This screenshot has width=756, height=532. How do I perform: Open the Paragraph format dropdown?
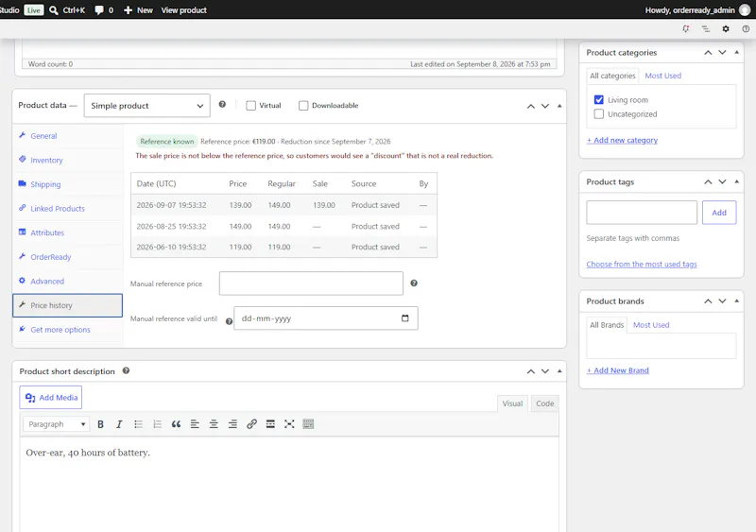56,424
